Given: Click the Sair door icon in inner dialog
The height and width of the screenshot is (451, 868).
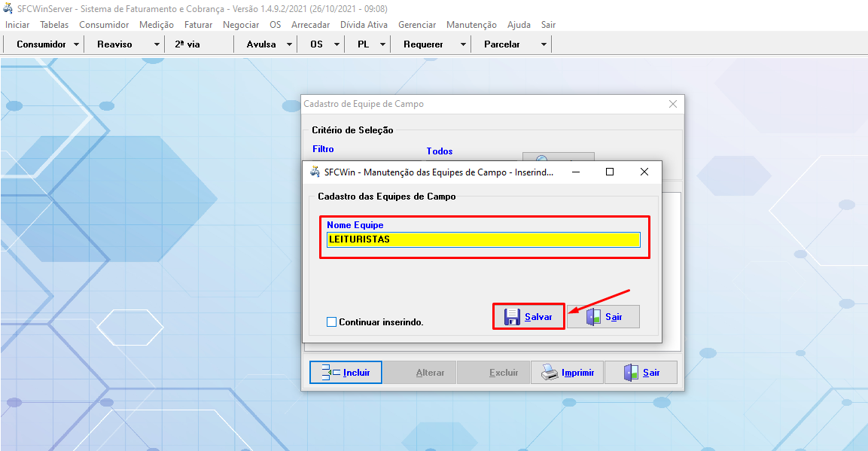Looking at the screenshot, I should point(594,317).
